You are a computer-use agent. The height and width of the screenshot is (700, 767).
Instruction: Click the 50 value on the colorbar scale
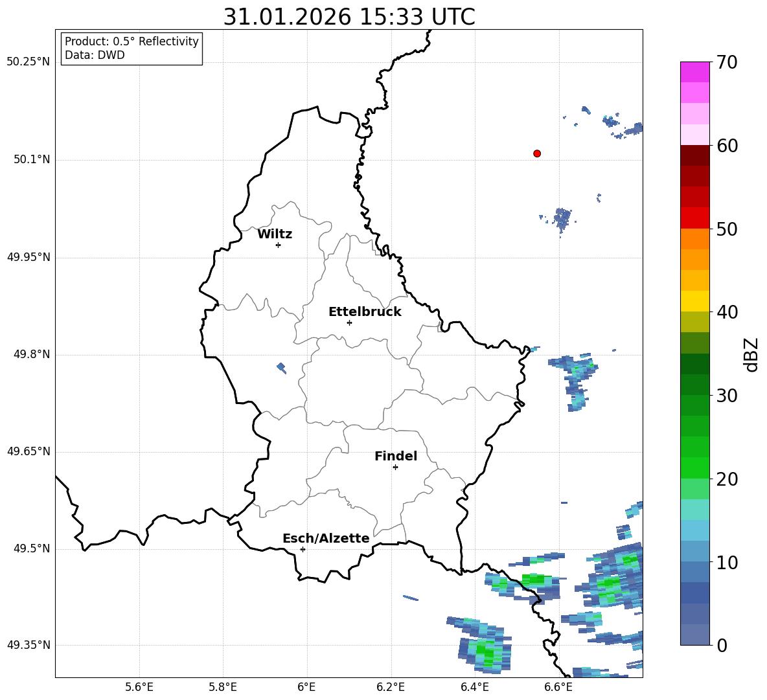click(727, 229)
